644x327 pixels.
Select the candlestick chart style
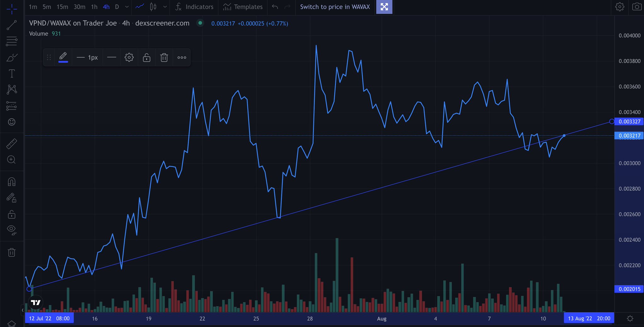point(153,7)
